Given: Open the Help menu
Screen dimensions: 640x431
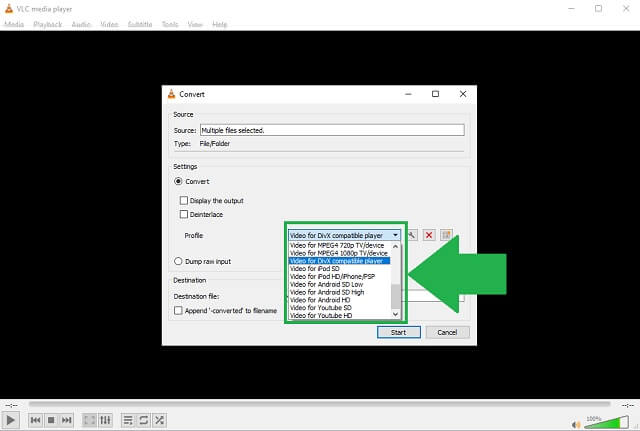Looking at the screenshot, I should pyautogui.click(x=220, y=24).
